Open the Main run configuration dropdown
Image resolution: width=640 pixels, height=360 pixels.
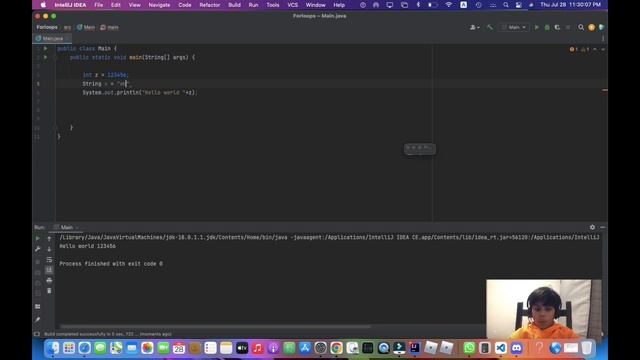(x=514, y=27)
